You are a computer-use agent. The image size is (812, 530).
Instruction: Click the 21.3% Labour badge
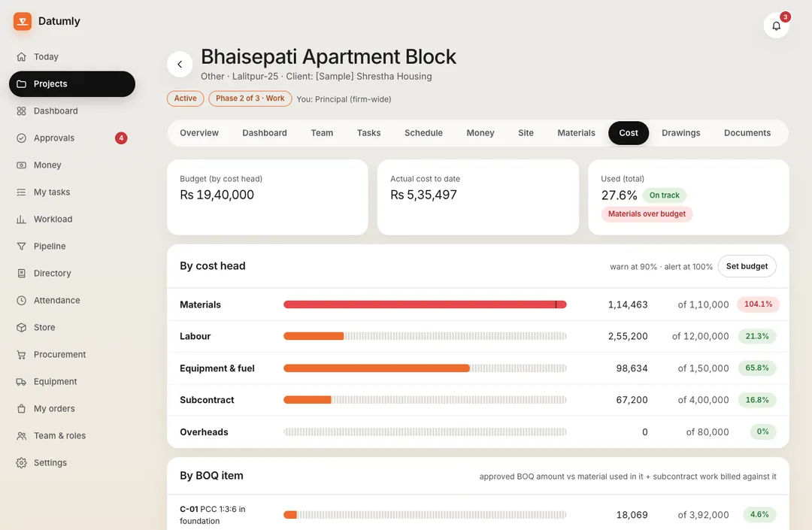tap(756, 336)
